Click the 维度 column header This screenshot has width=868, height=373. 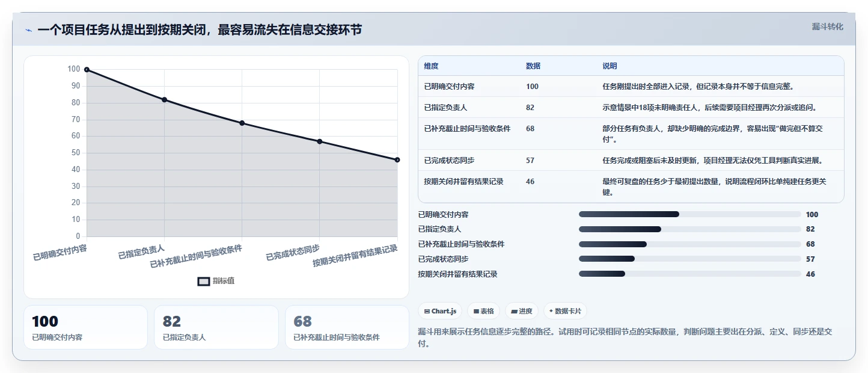point(431,66)
